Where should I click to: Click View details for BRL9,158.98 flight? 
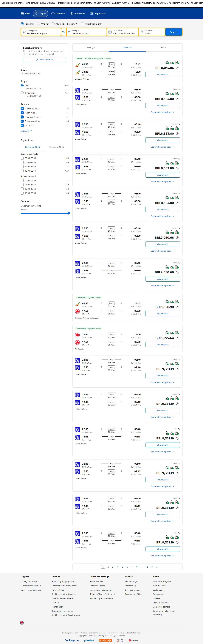pos(163,314)
